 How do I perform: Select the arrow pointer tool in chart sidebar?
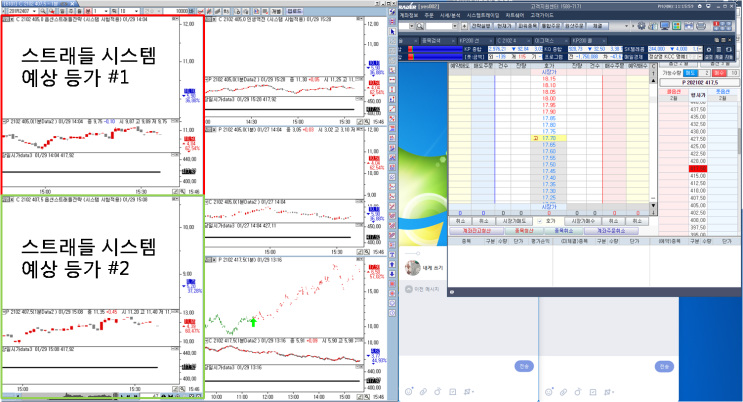point(392,31)
